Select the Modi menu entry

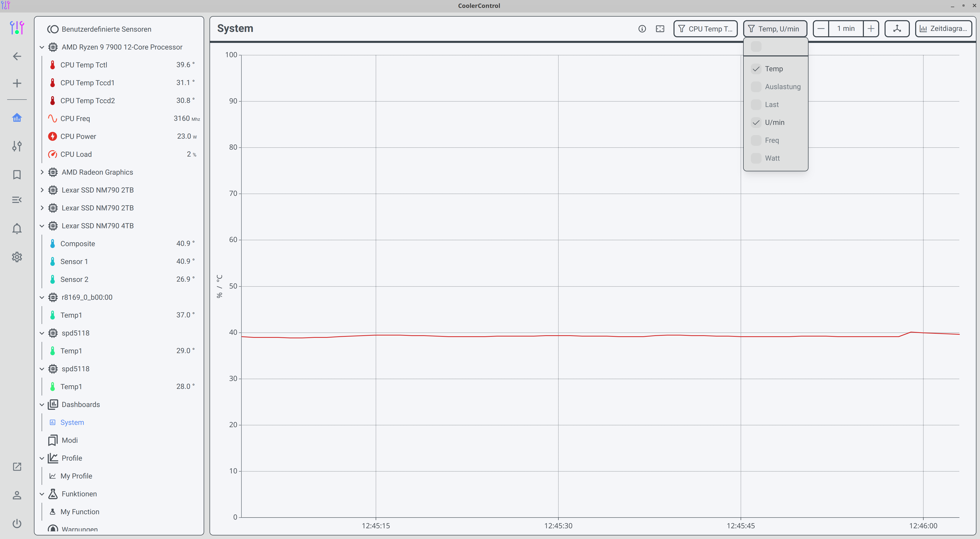coord(70,440)
